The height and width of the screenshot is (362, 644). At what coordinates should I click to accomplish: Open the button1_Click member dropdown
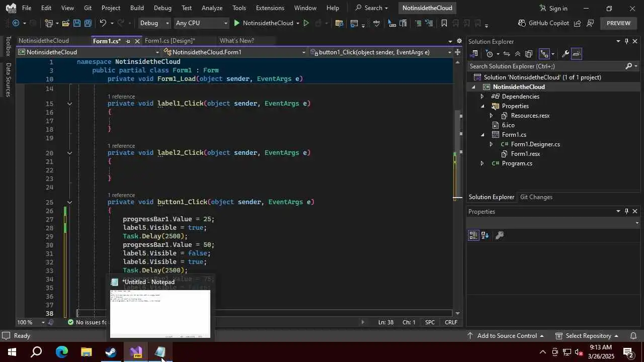pyautogui.click(x=380, y=52)
